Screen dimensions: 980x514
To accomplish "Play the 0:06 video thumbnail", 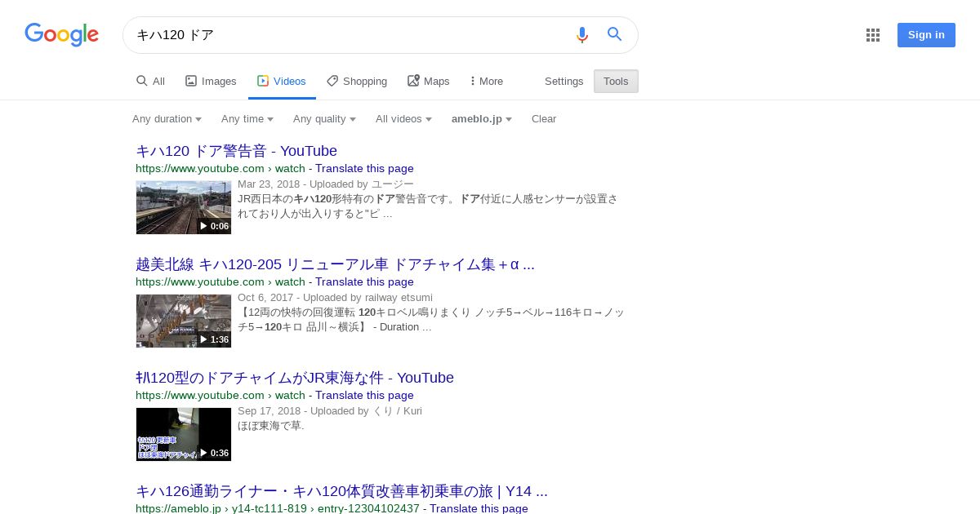I will pyautogui.click(x=184, y=207).
